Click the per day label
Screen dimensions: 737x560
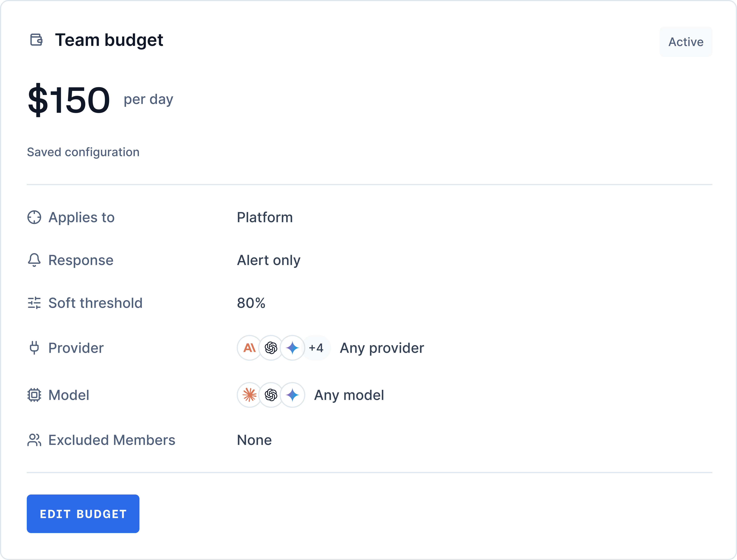pyautogui.click(x=148, y=99)
